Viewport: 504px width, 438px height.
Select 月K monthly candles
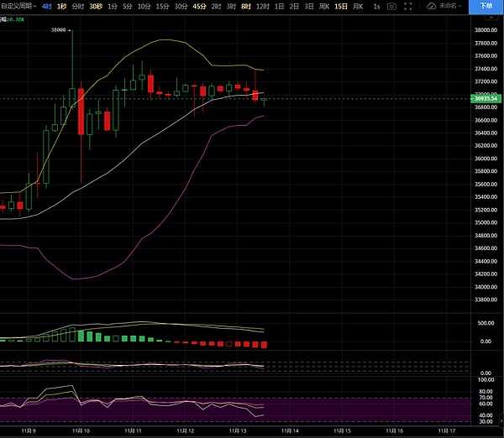[x=360, y=6]
